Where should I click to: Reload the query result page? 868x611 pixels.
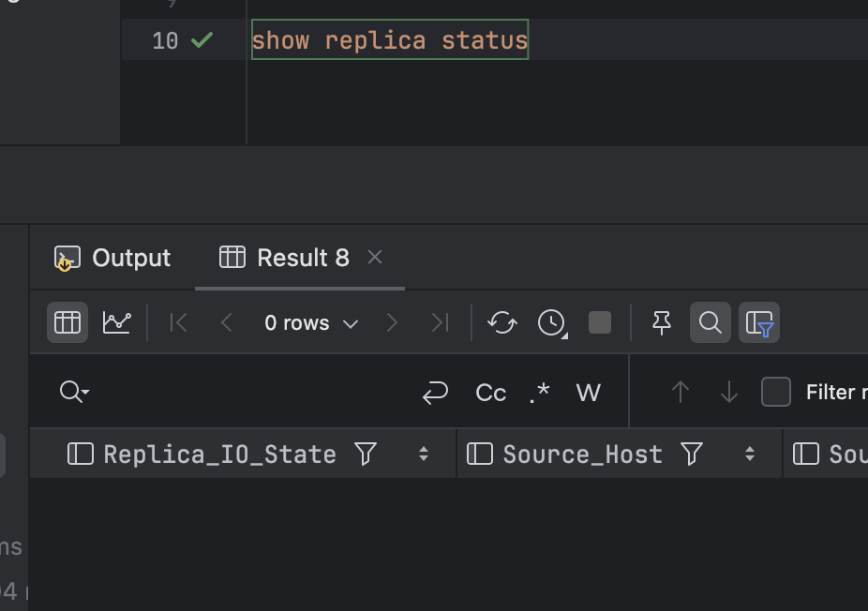pos(502,322)
